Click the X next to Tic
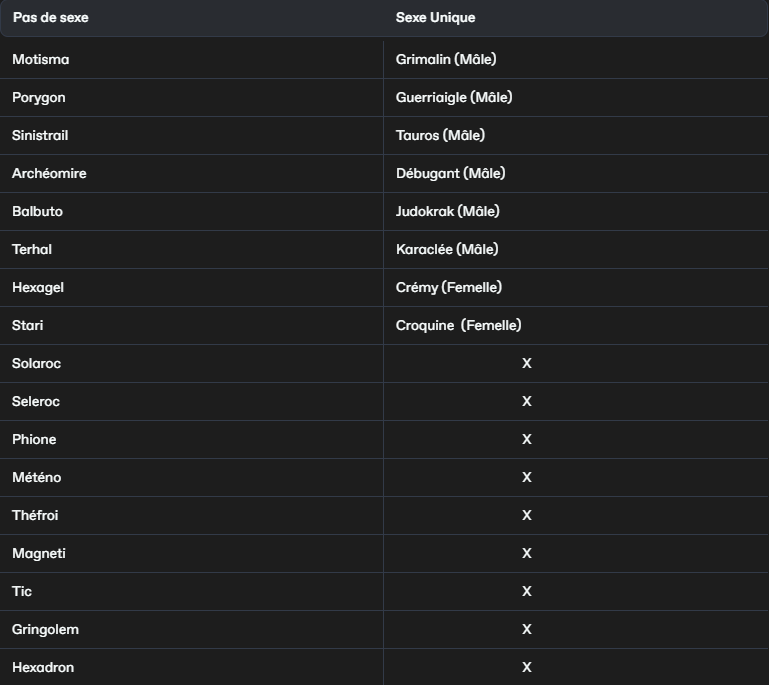This screenshot has width=769, height=685. tap(527, 591)
